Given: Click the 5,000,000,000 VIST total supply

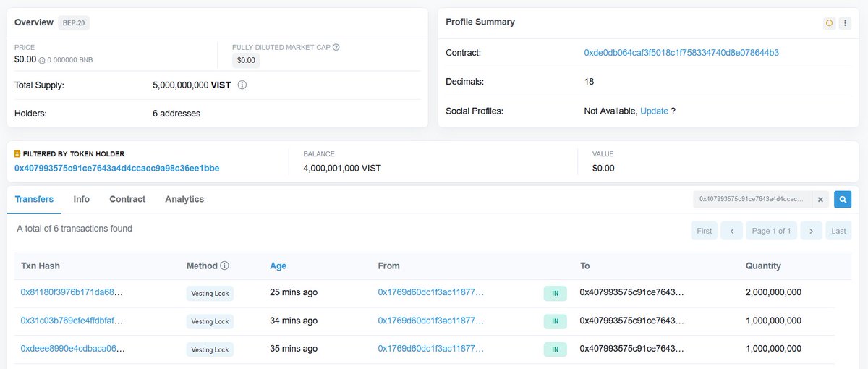Looking at the screenshot, I should (x=192, y=85).
